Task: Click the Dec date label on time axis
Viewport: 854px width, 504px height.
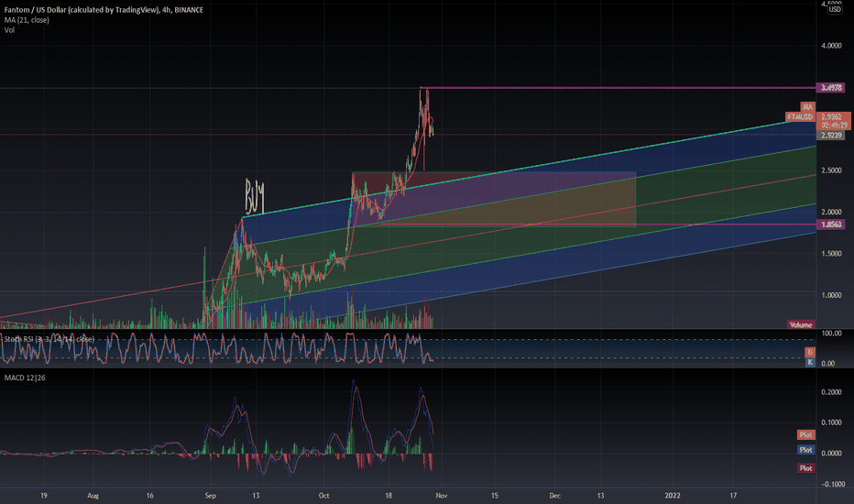Action: (x=554, y=496)
